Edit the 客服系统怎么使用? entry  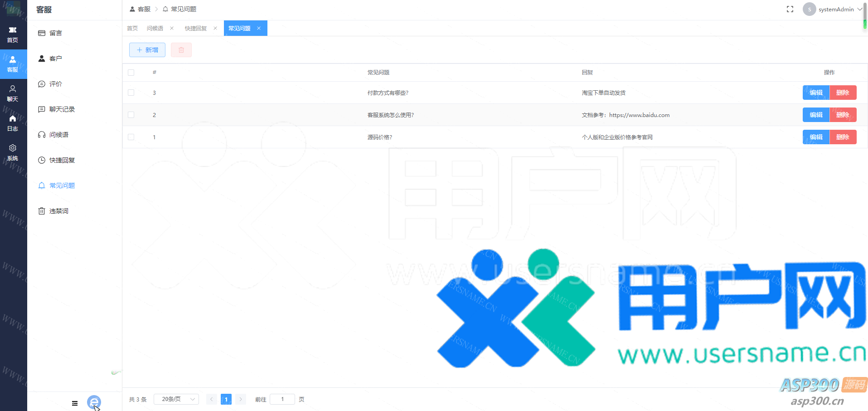[x=816, y=115]
